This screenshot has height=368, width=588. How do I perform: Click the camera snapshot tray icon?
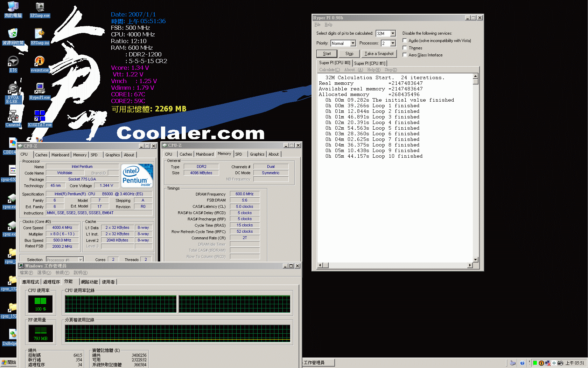[x=560, y=363]
